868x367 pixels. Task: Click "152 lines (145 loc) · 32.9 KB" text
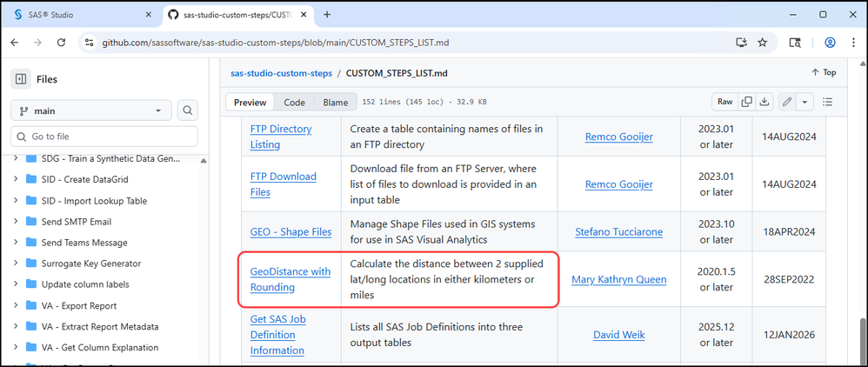pos(424,102)
